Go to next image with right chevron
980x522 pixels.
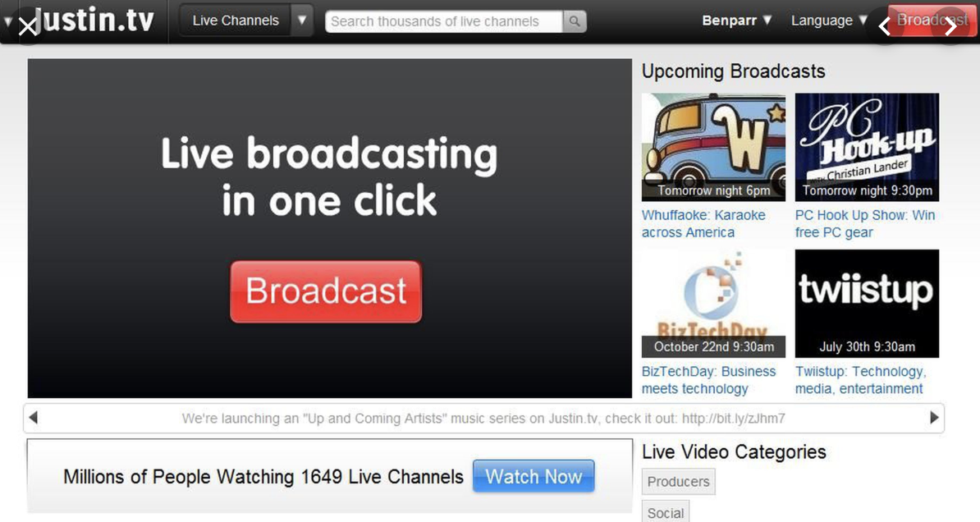[x=950, y=26]
